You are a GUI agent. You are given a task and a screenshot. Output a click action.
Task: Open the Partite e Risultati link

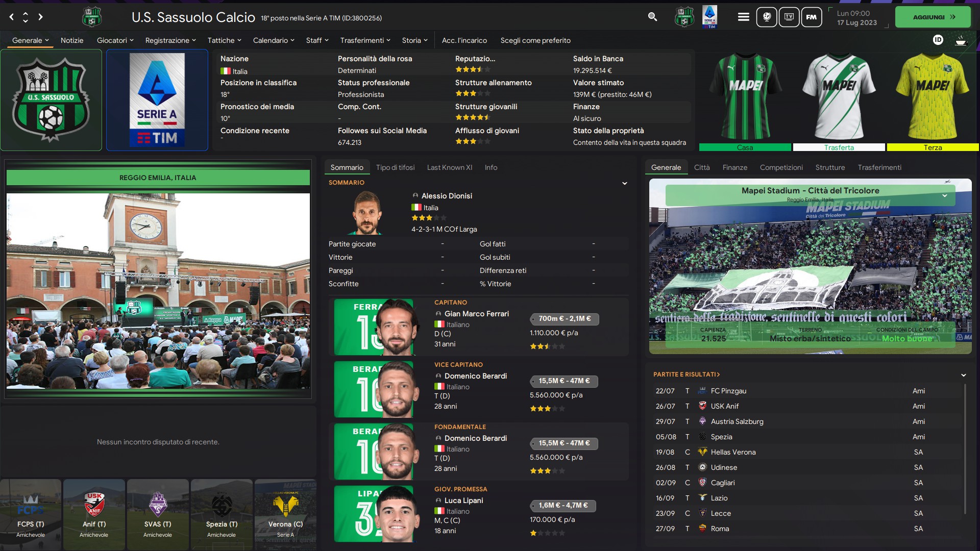[687, 374]
